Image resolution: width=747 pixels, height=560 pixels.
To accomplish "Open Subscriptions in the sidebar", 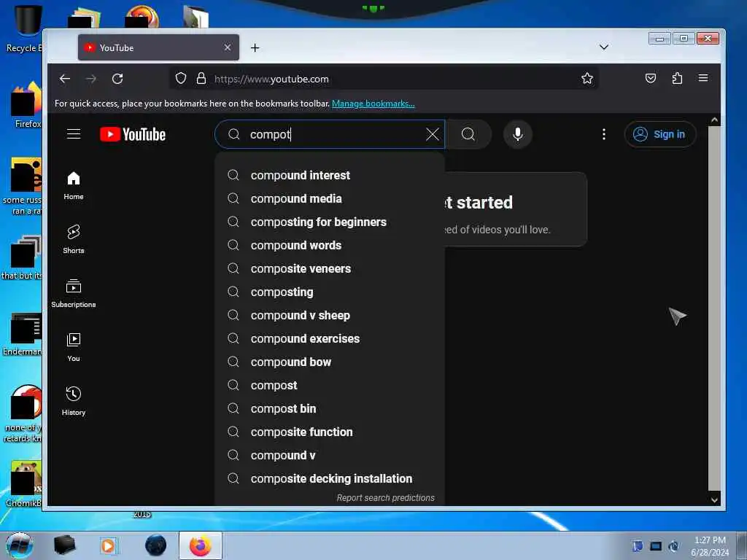I will [74, 293].
